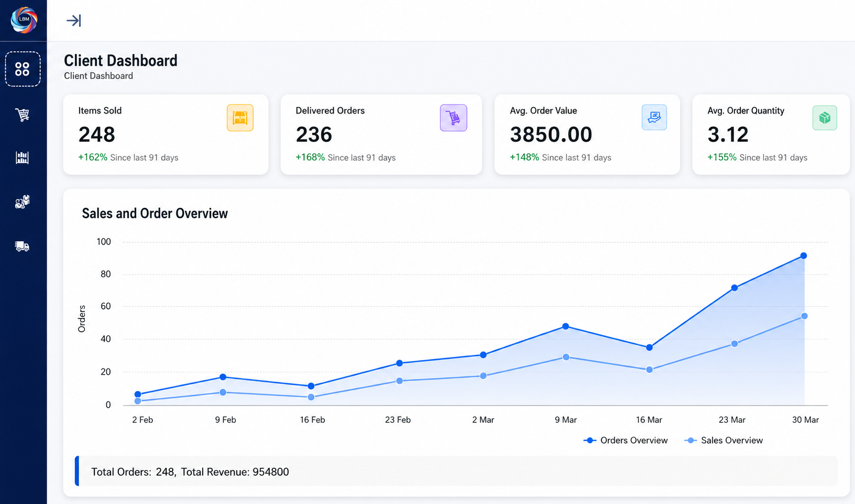Click the Orders point for 9 Mar

coord(566,327)
